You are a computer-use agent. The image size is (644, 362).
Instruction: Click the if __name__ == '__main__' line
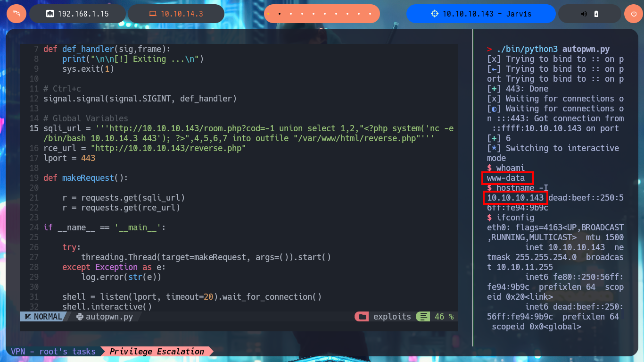105,227
